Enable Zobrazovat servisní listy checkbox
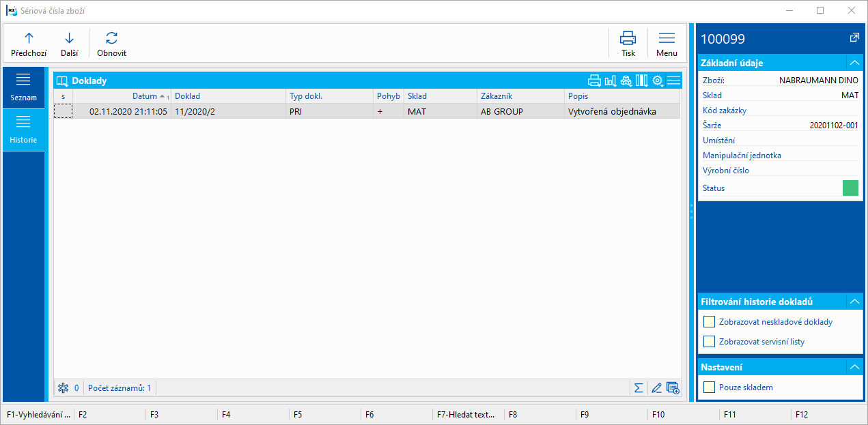 pyautogui.click(x=709, y=341)
